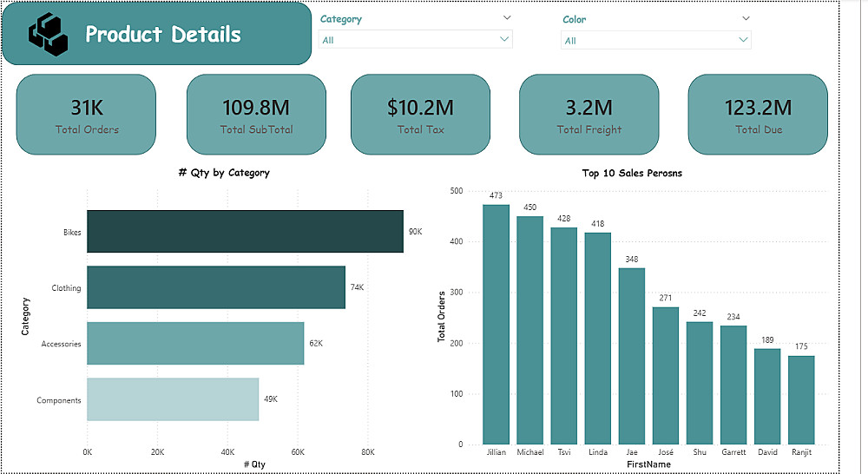
Task: Click the Components category bar
Action: 173,399
